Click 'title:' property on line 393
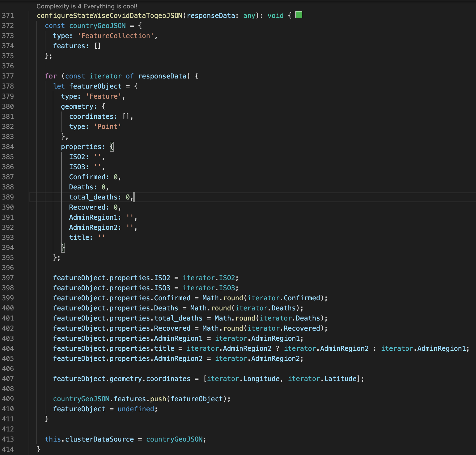The height and width of the screenshot is (455, 476). tap(81, 238)
